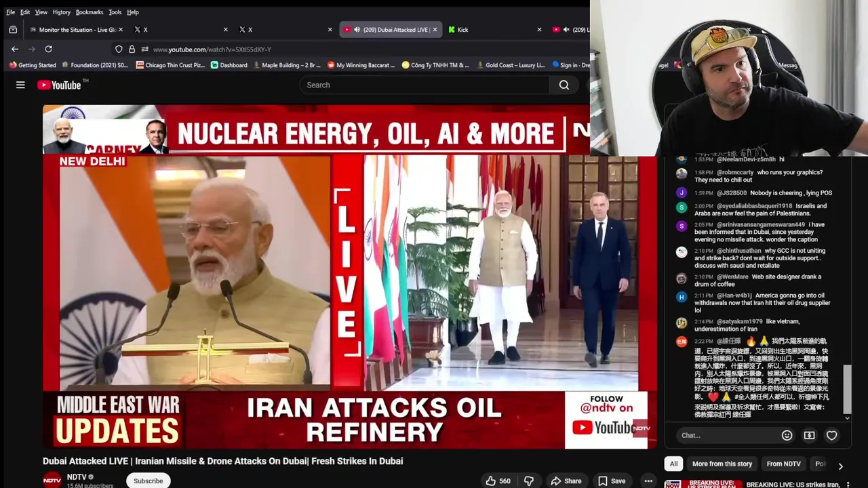Open Super Chat purchase icon in chat
The height and width of the screenshot is (488, 868).
pos(809,435)
